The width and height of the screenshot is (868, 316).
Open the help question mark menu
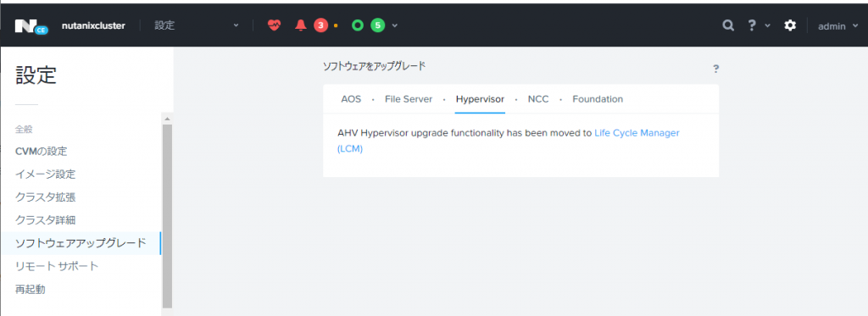point(752,25)
